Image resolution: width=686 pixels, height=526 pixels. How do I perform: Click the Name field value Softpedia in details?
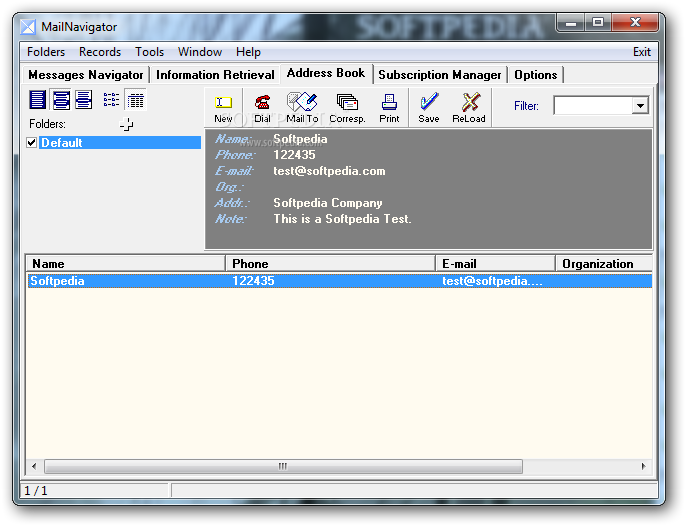point(300,139)
